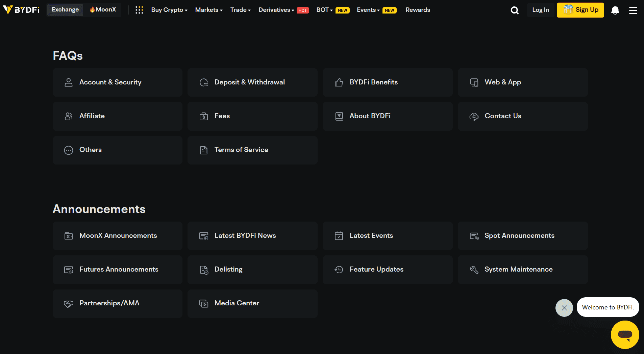Open the Contact Us text link
Screen dimensions: 644x354
coord(503,116)
